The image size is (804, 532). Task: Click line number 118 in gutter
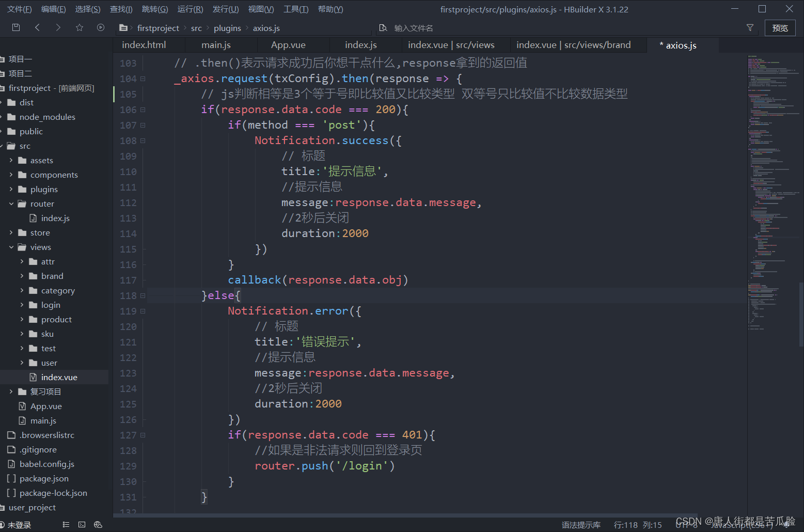click(x=128, y=295)
